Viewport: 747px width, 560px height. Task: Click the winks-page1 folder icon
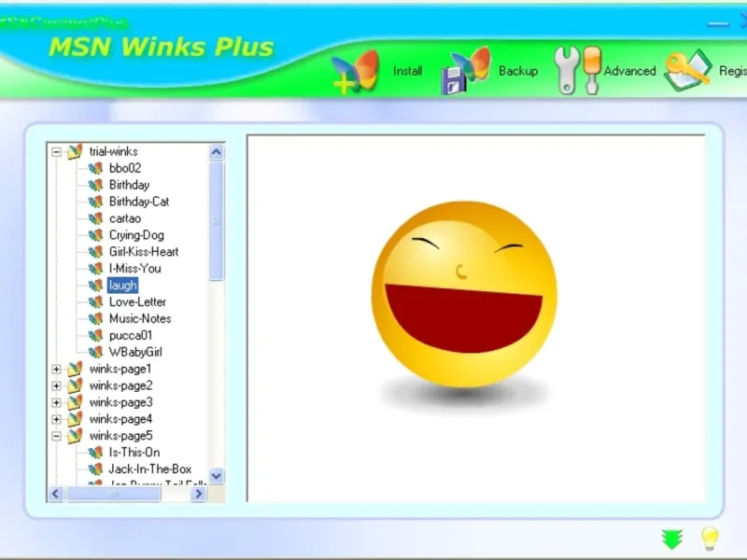75,369
